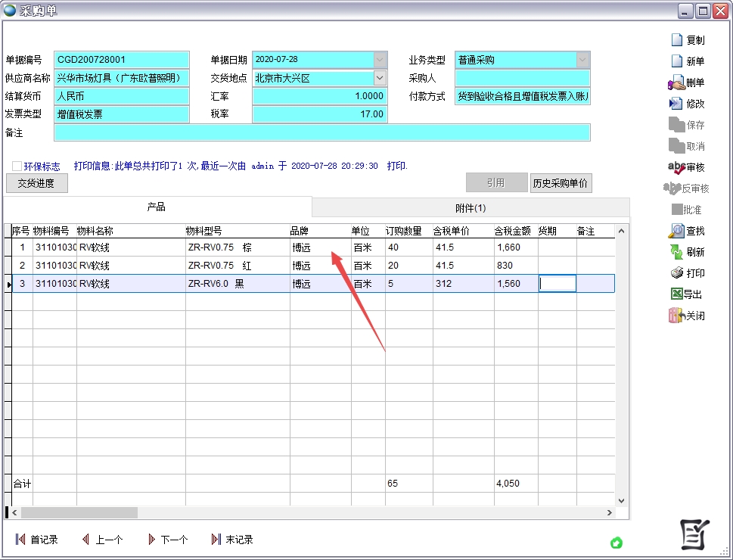Print the order using 打印 icon
Screen dimensions: 733x560
[676, 273]
